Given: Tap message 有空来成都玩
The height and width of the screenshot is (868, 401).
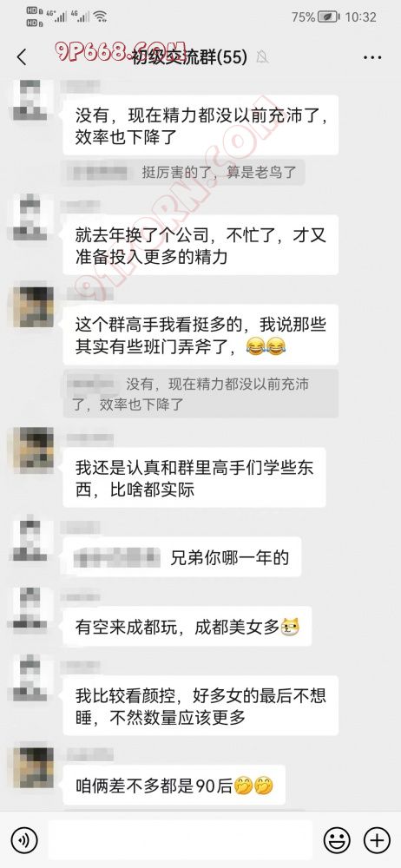Looking at the screenshot, I should pyautogui.click(x=187, y=626).
